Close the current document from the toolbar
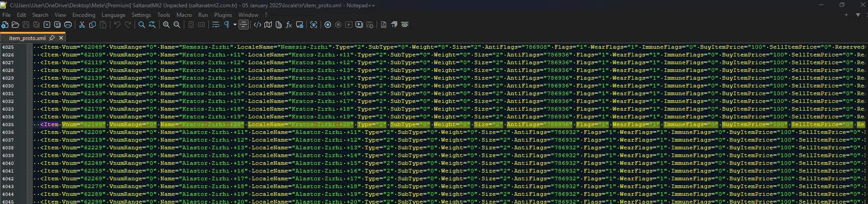 tap(47, 25)
